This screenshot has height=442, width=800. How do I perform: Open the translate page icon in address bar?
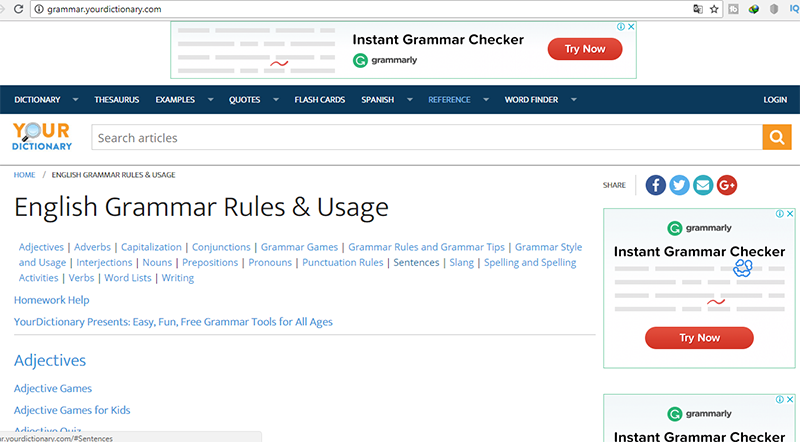pos(697,8)
